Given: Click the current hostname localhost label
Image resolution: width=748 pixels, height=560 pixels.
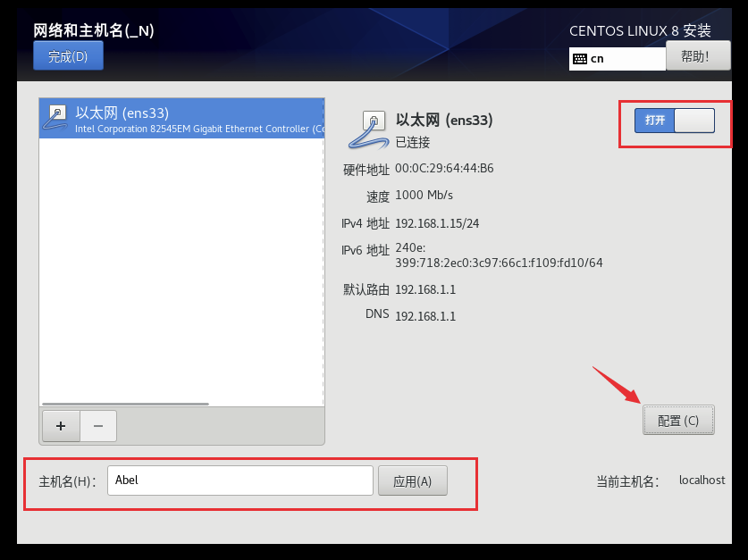Looking at the screenshot, I should pyautogui.click(x=702, y=481).
